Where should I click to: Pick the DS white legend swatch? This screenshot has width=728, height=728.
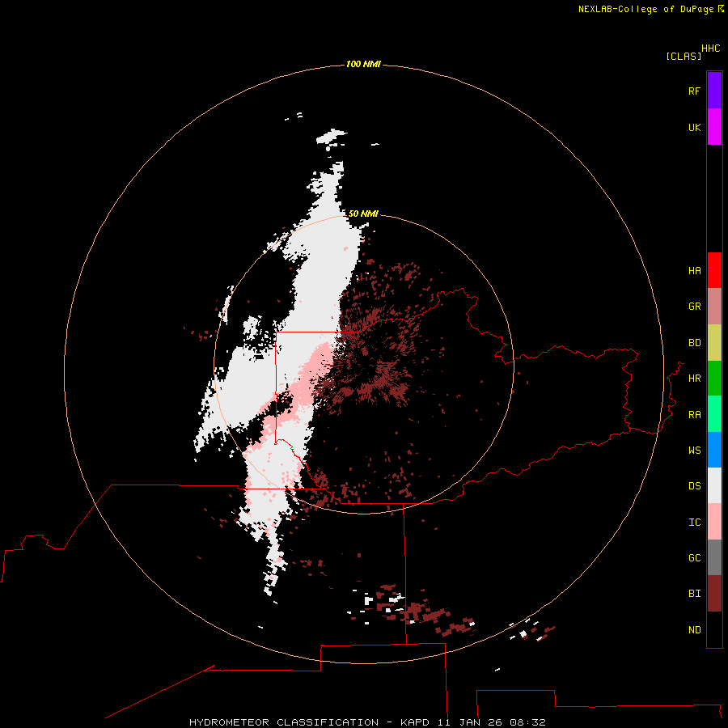714,485
